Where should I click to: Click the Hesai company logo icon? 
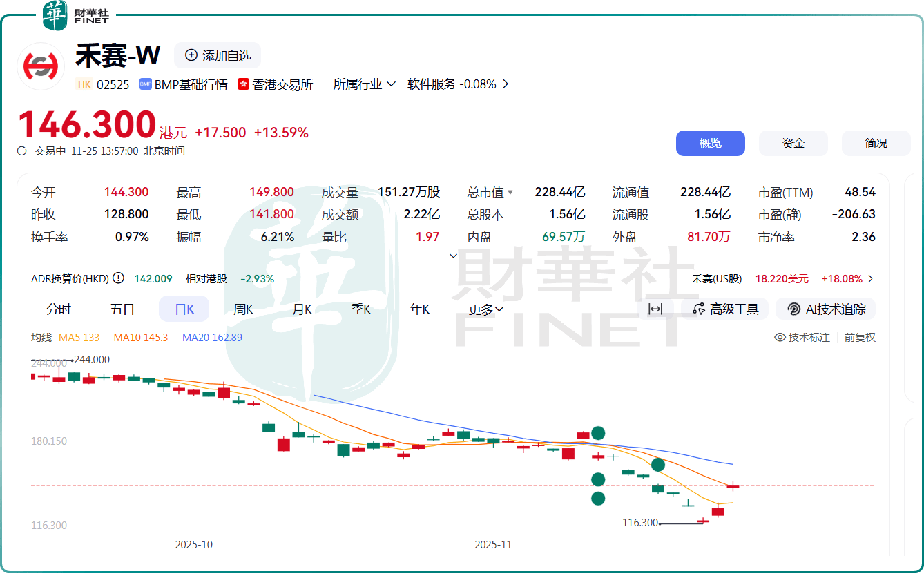40,66
